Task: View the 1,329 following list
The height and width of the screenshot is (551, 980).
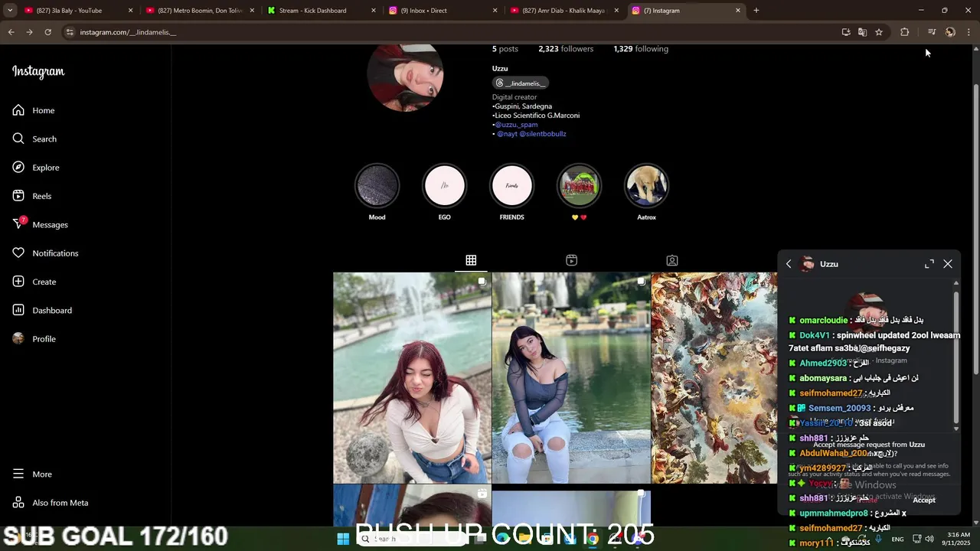Action: coord(641,49)
